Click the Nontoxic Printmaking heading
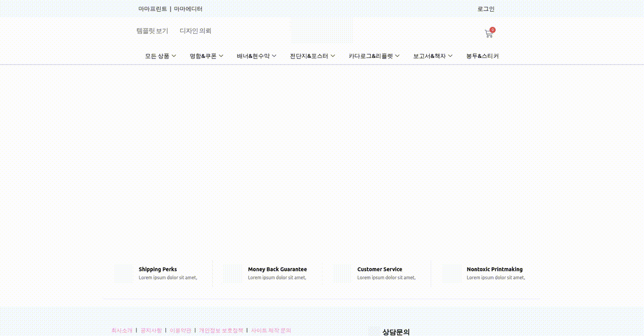 (495, 269)
